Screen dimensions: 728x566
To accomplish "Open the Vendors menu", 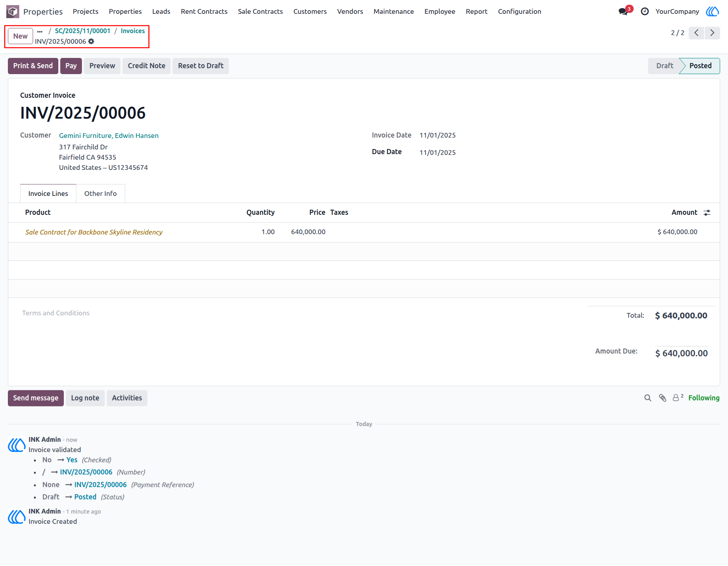I will click(x=350, y=11).
